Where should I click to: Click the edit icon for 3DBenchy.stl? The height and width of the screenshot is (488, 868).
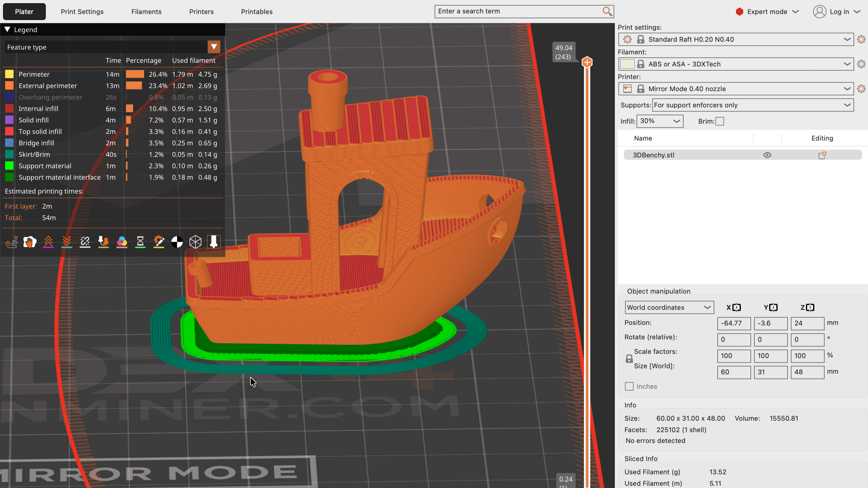[822, 155]
